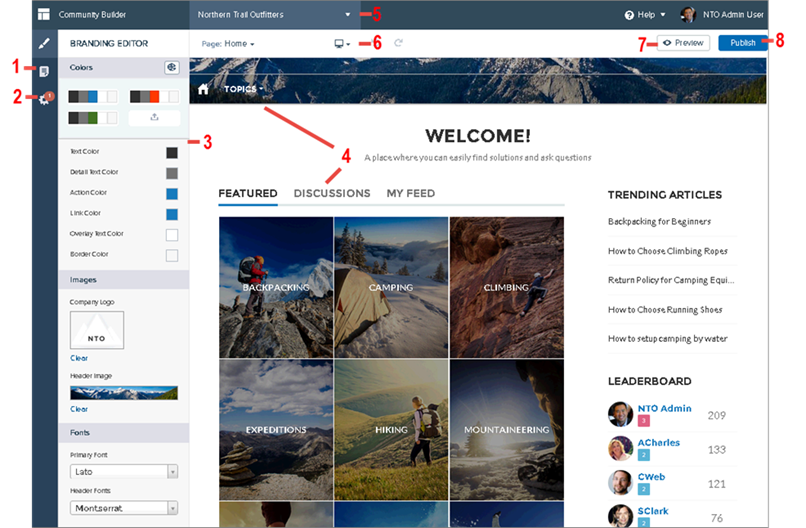The height and width of the screenshot is (528, 806).
Task: Click the Community Builder grid icon
Action: pyautogui.click(x=44, y=14)
